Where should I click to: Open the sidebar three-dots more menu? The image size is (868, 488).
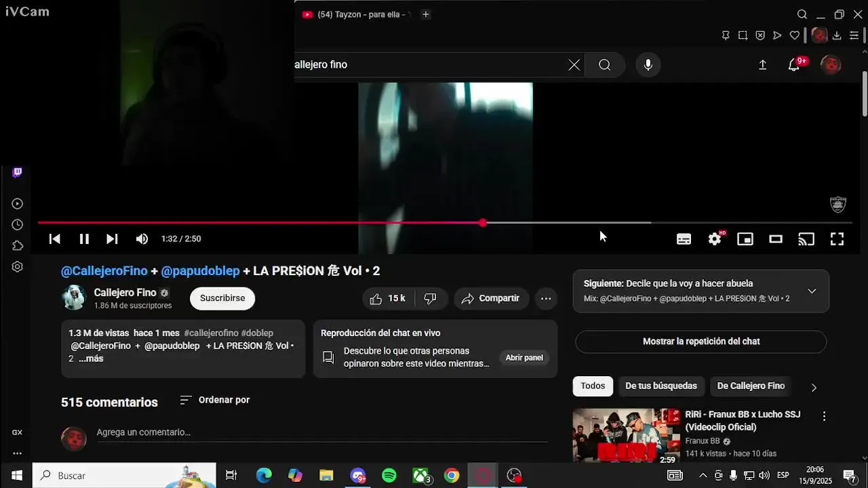[17, 453]
